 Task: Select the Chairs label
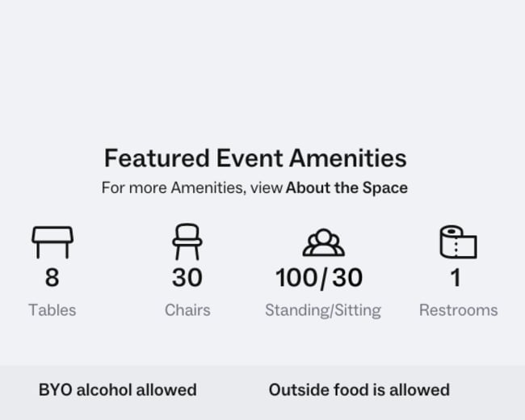pos(187,310)
